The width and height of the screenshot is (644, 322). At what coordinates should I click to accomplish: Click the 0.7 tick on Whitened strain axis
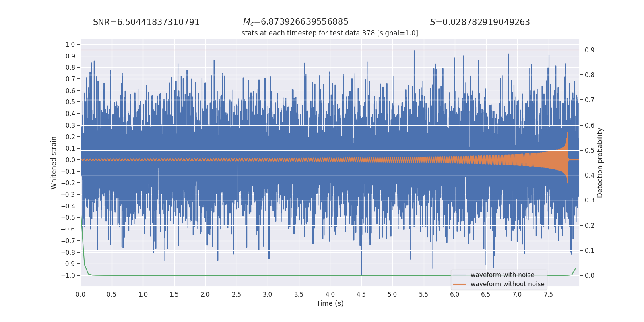tap(70, 79)
